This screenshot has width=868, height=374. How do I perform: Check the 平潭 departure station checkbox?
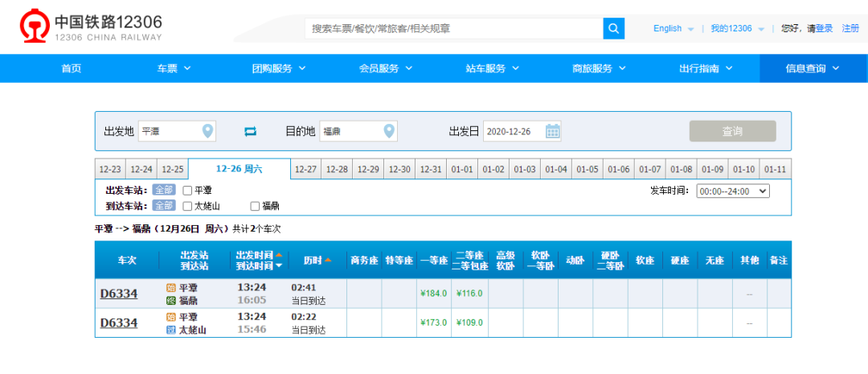point(187,191)
